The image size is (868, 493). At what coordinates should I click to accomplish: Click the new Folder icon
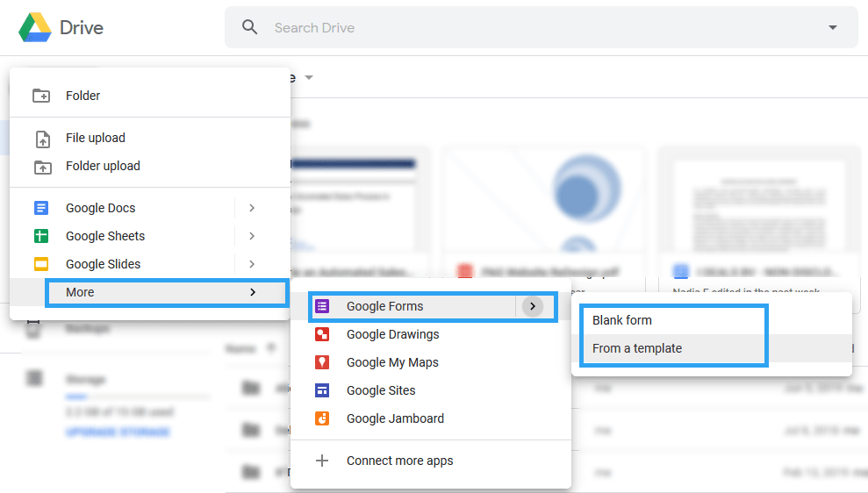(41, 96)
